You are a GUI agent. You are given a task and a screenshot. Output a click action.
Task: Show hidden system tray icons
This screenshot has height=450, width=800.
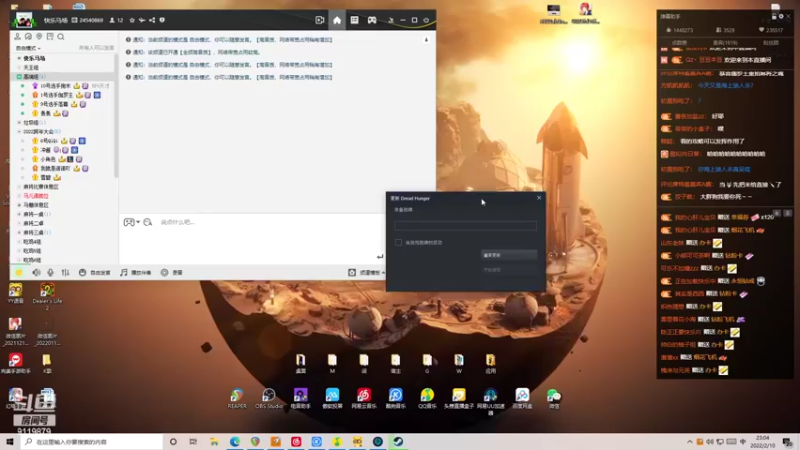690,442
